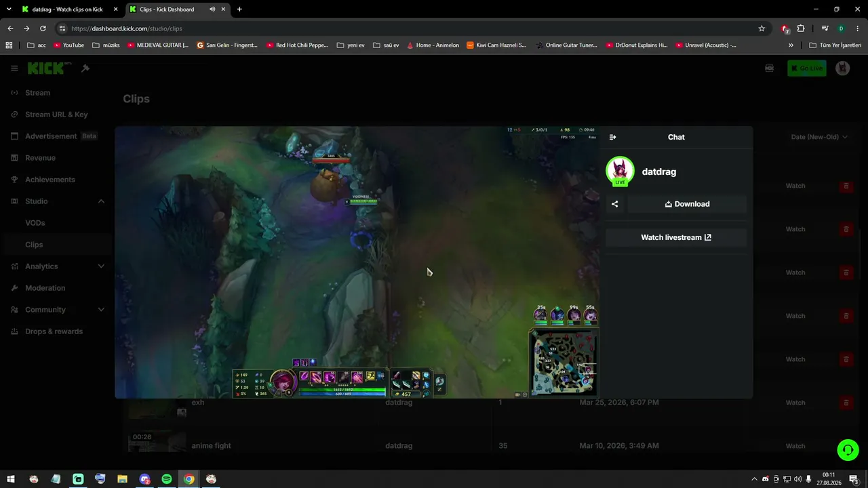Open the acc bookmarks folder

(x=37, y=45)
